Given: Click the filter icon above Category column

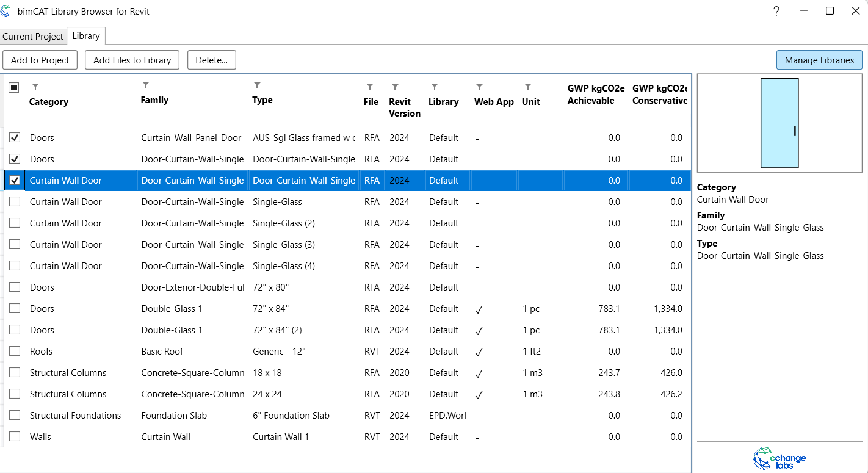Looking at the screenshot, I should click(x=35, y=87).
